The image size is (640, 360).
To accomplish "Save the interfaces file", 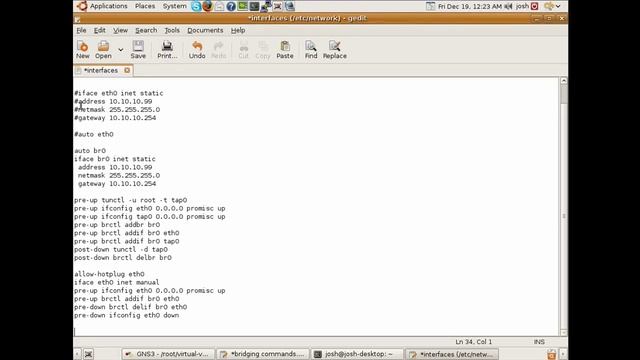I will pyautogui.click(x=138, y=50).
